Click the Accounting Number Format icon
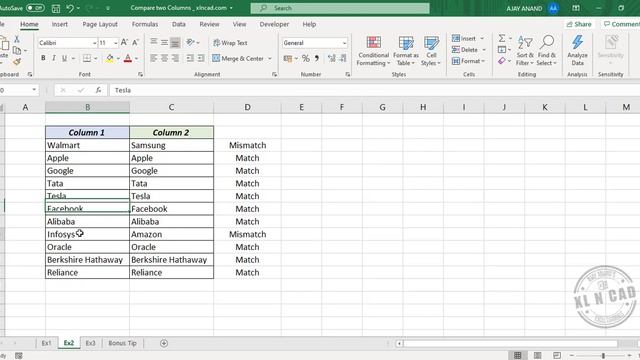 pos(288,59)
